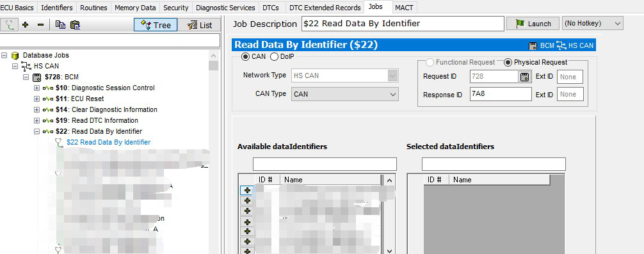Click the job tree search field
644x254 pixels.
[110, 40]
